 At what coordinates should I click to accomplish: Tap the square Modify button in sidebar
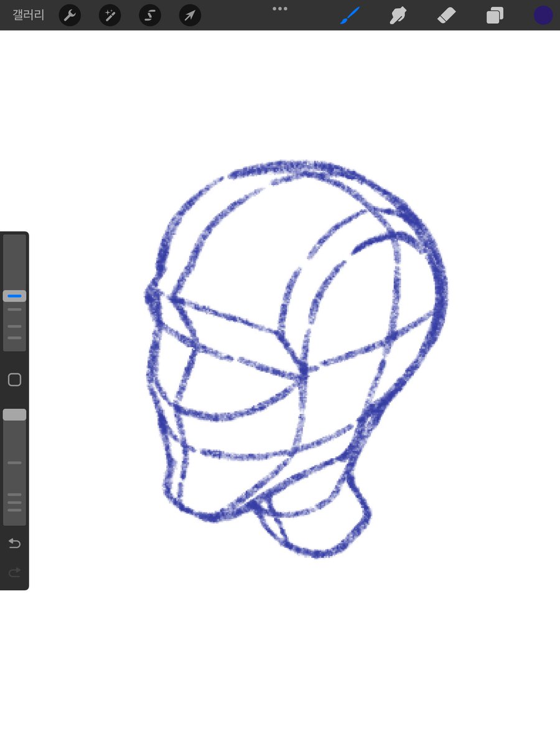(14, 380)
